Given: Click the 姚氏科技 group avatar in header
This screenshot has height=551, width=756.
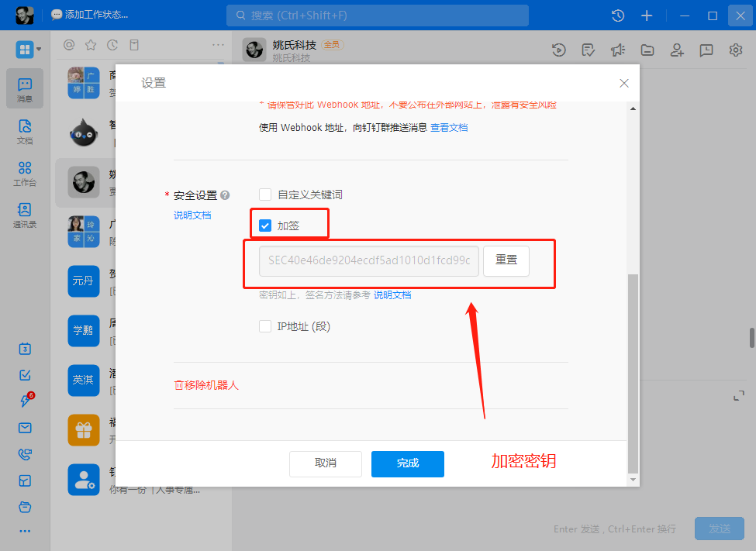Looking at the screenshot, I should point(254,50).
